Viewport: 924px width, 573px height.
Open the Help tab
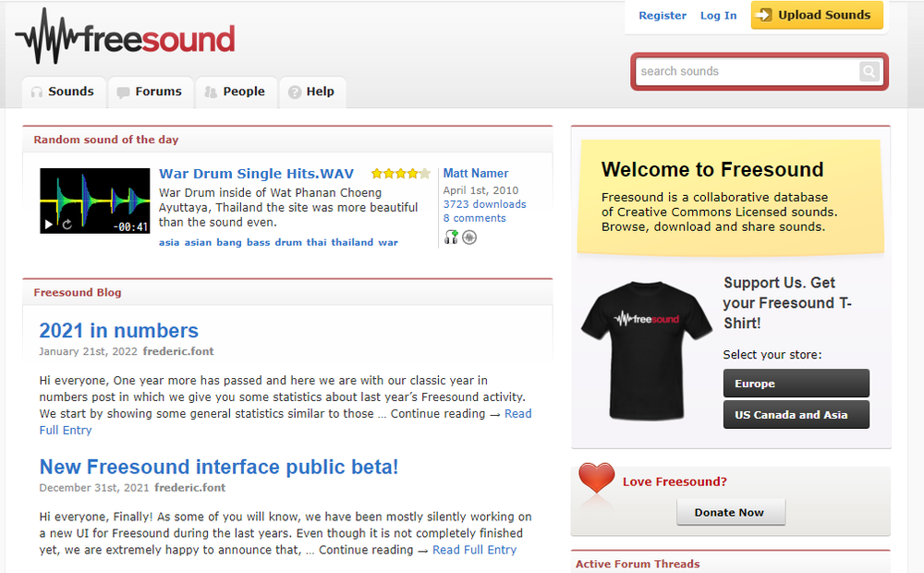click(x=311, y=91)
